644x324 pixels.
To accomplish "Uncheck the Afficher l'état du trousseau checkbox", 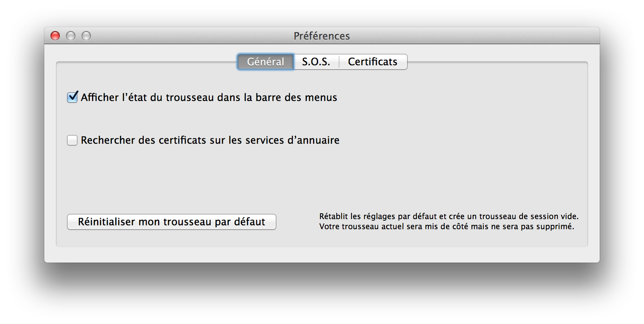I will 72,97.
